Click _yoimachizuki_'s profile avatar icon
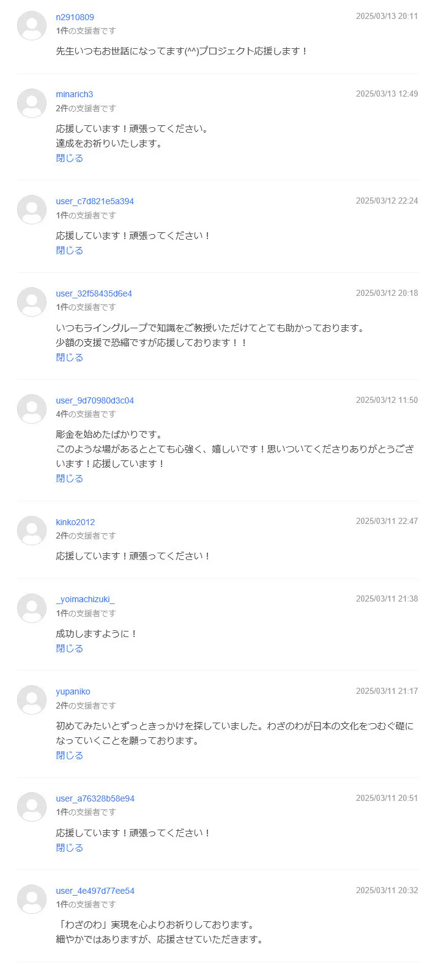Viewport: 438px width, 980px height. pyautogui.click(x=32, y=608)
